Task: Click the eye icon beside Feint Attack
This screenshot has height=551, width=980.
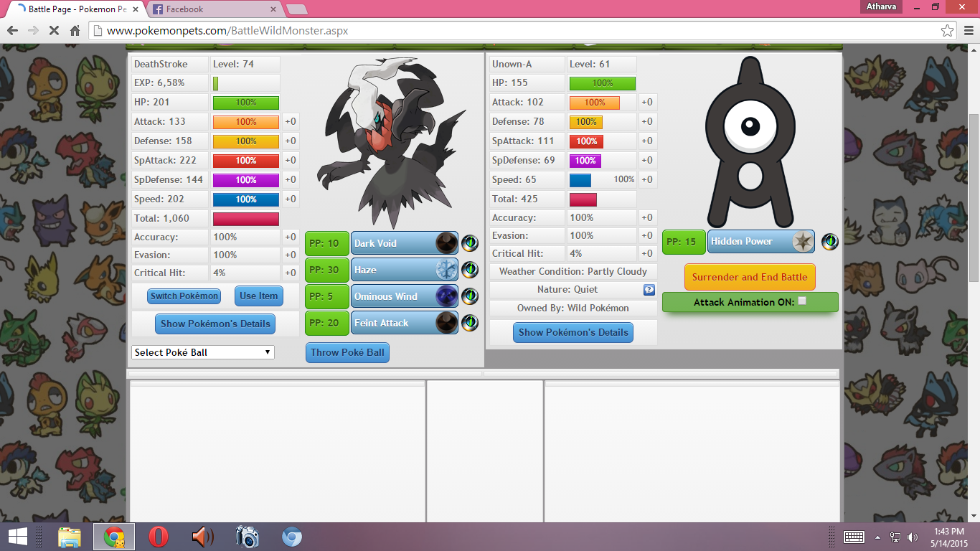Action: click(469, 323)
